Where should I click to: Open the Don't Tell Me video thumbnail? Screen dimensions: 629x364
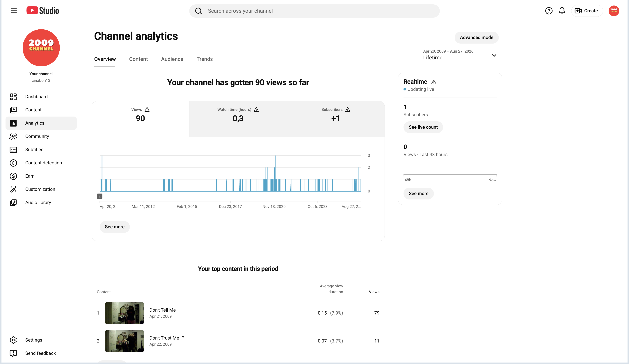click(x=124, y=313)
